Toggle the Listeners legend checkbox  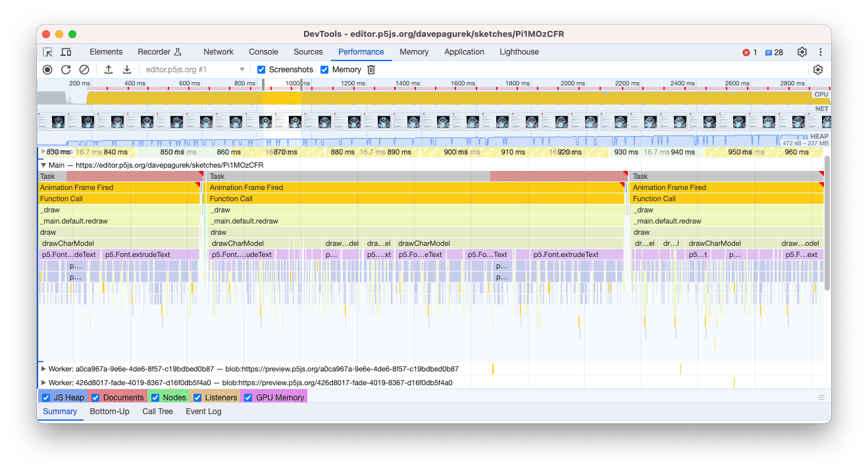click(x=197, y=397)
